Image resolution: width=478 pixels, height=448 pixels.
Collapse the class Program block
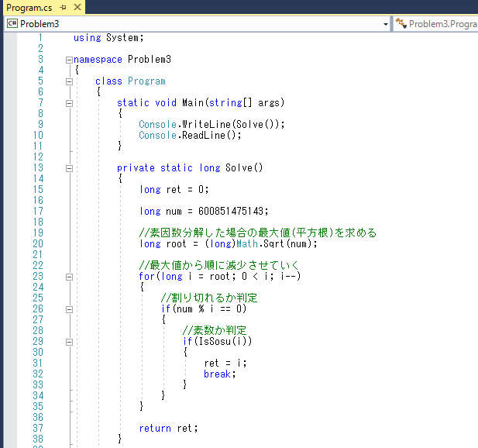(x=69, y=81)
